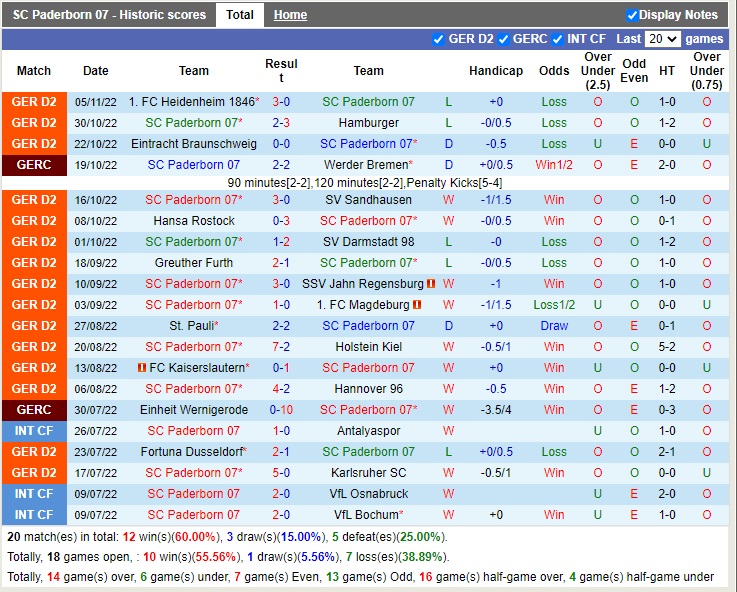737x592 pixels.
Task: Open Hannover 96 team link
Action: pyautogui.click(x=368, y=389)
